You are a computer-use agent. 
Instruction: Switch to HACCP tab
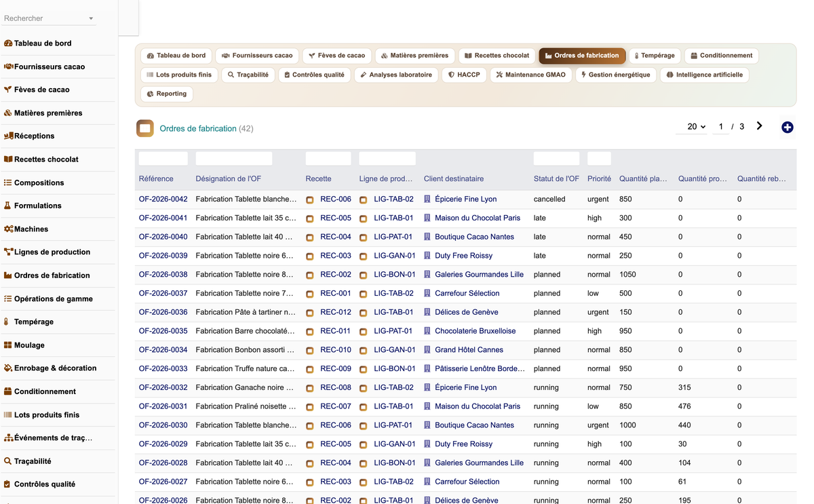[464, 75]
